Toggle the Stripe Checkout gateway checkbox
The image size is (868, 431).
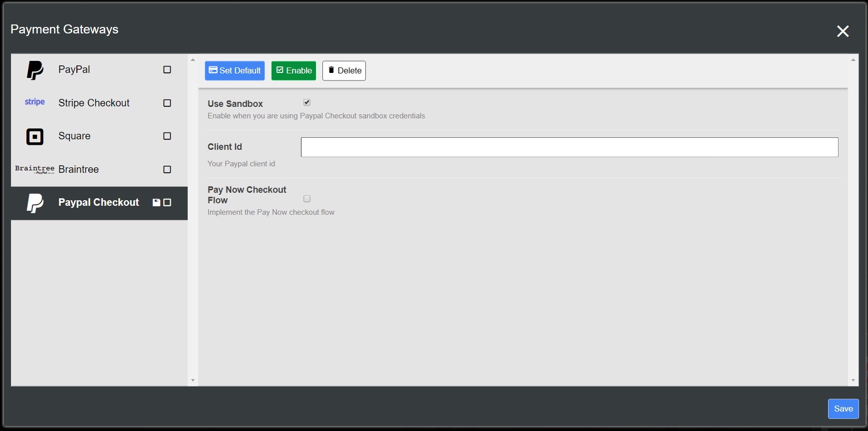[x=167, y=103]
